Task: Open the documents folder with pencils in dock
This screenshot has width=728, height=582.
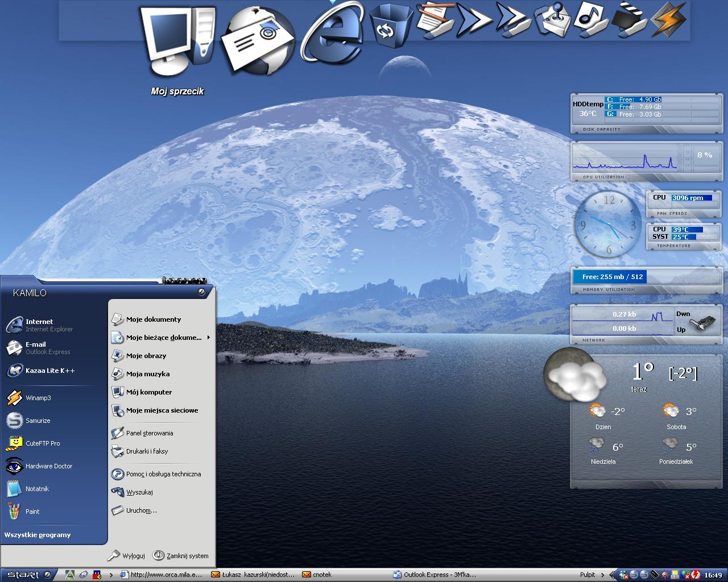Action: click(x=436, y=19)
